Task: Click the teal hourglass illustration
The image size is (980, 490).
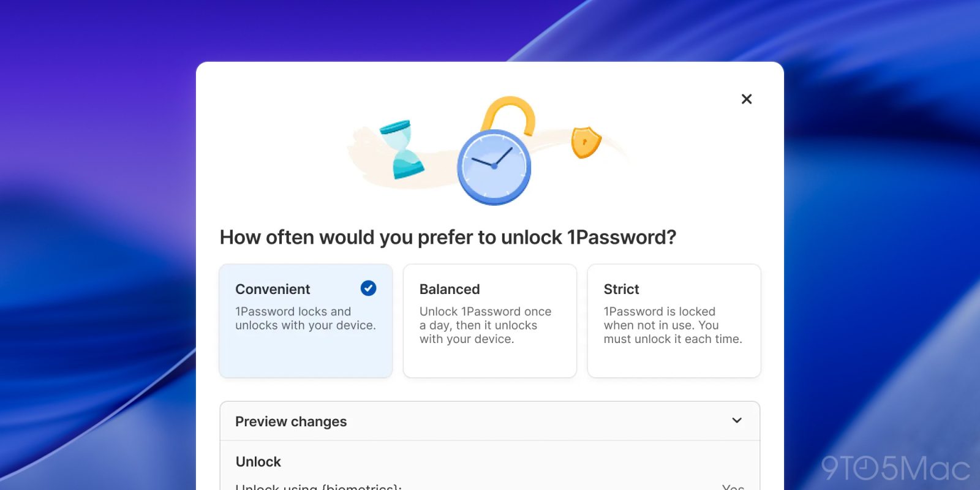Action: pyautogui.click(x=401, y=149)
